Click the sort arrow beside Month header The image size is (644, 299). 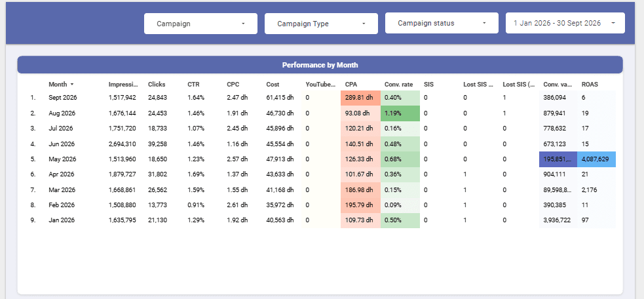point(72,85)
